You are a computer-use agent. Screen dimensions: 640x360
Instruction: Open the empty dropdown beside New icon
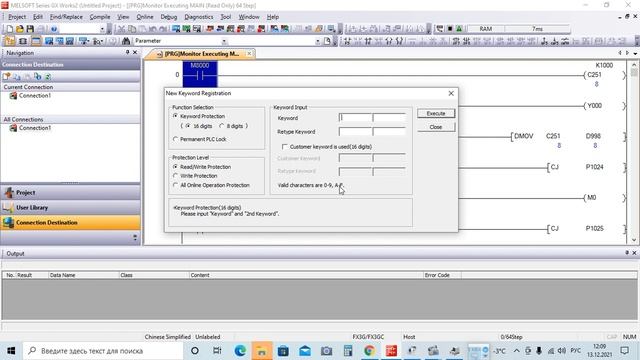click(102, 29)
